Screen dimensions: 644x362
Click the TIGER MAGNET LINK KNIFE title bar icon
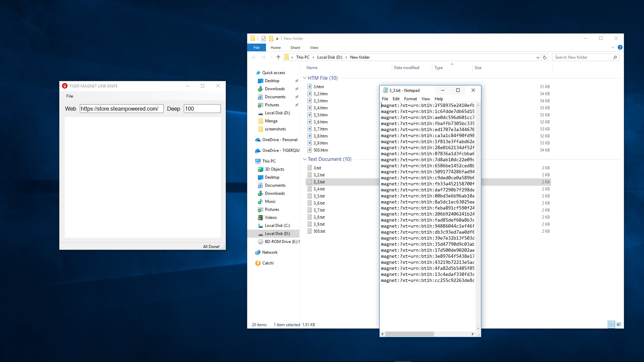point(65,86)
